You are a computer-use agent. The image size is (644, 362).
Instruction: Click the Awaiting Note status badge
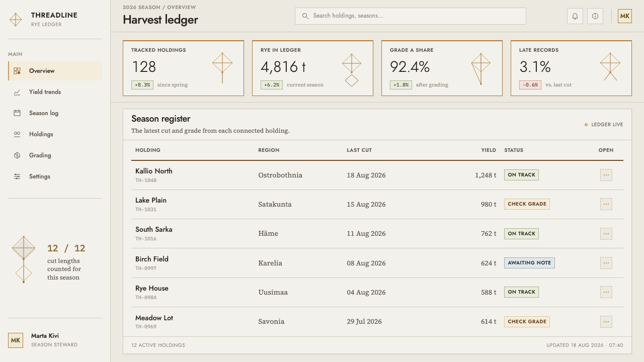[x=529, y=263]
